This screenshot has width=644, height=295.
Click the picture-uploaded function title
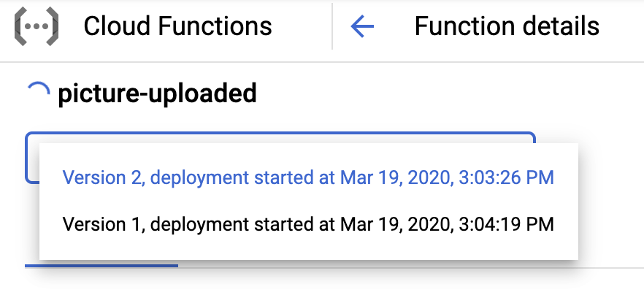[x=157, y=93]
